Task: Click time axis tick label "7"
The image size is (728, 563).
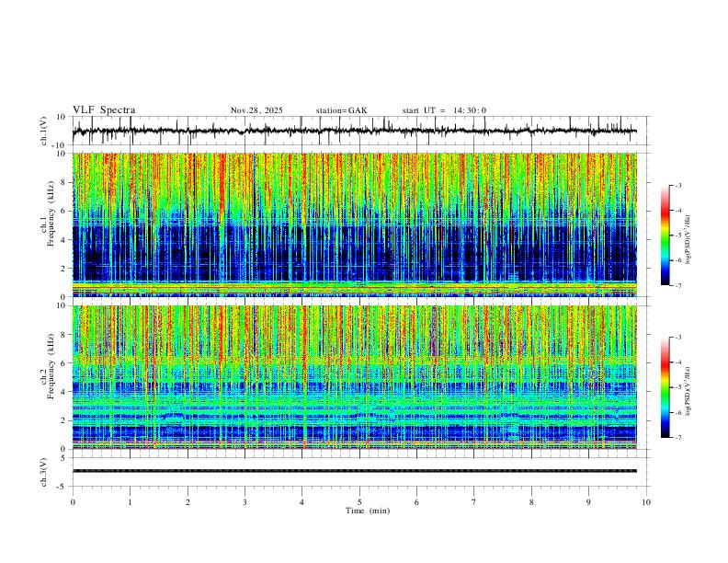Action: 474,502
